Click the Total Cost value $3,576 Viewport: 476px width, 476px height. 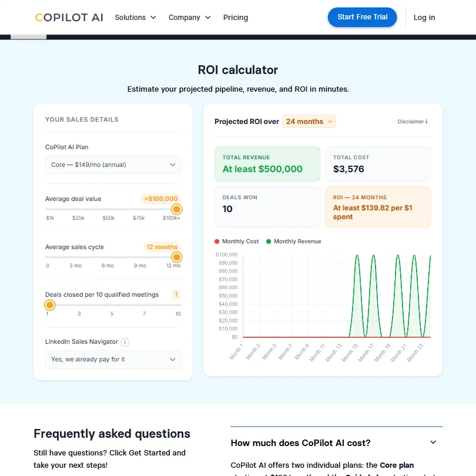click(348, 169)
